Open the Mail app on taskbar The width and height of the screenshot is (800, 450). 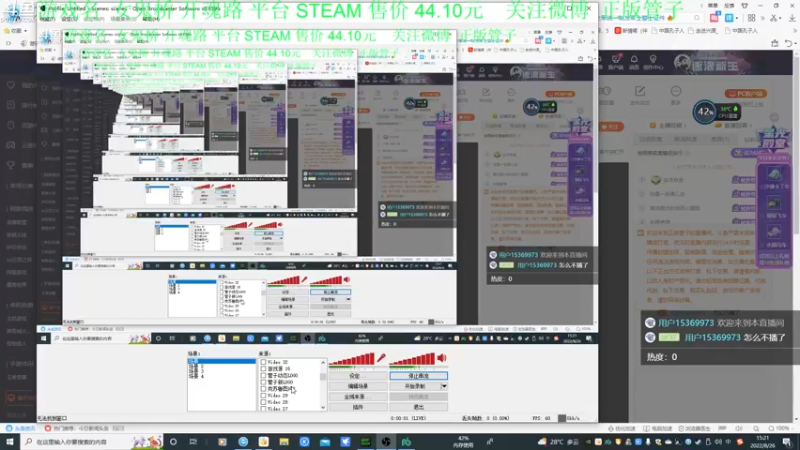click(324, 442)
